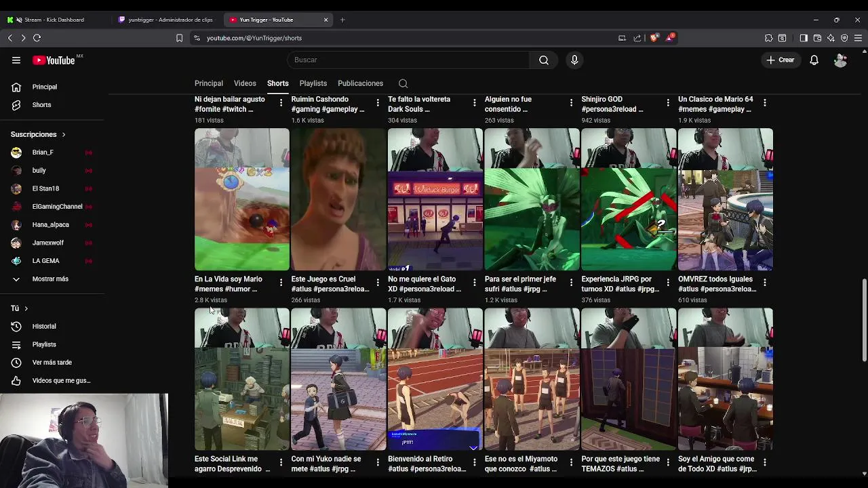The height and width of the screenshot is (488, 868).
Task: Click the address bar URL
Action: tap(254, 38)
